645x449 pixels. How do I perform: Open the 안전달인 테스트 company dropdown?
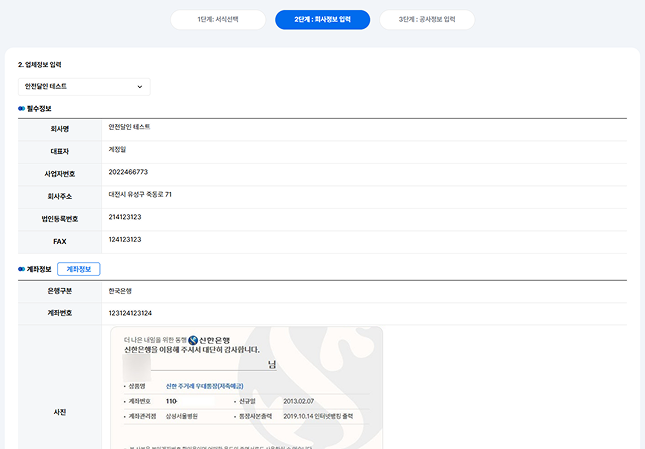point(84,87)
